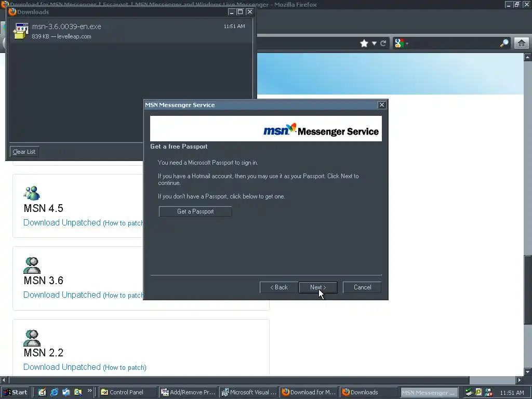Click the fourth Quick Launch search icon

coord(78,392)
